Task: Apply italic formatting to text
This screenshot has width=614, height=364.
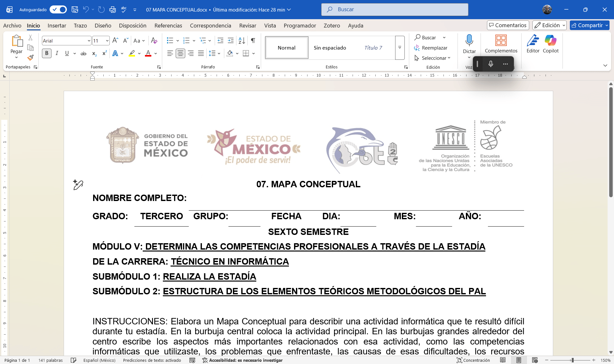Action: pos(57,53)
